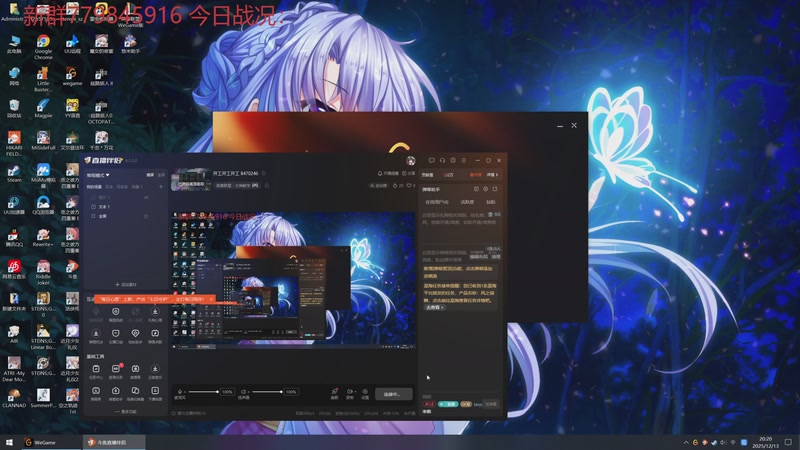Open Google Chrome desktop icon
This screenshot has width=800, height=450.
pos(43,46)
